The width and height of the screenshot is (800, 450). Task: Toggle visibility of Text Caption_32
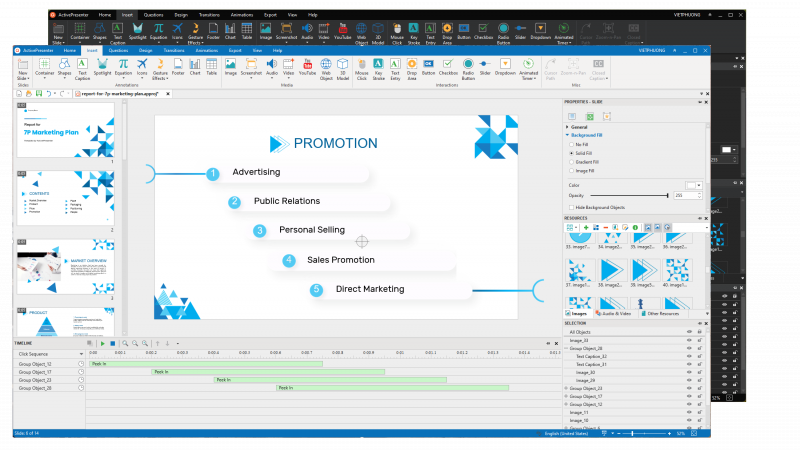coord(688,356)
